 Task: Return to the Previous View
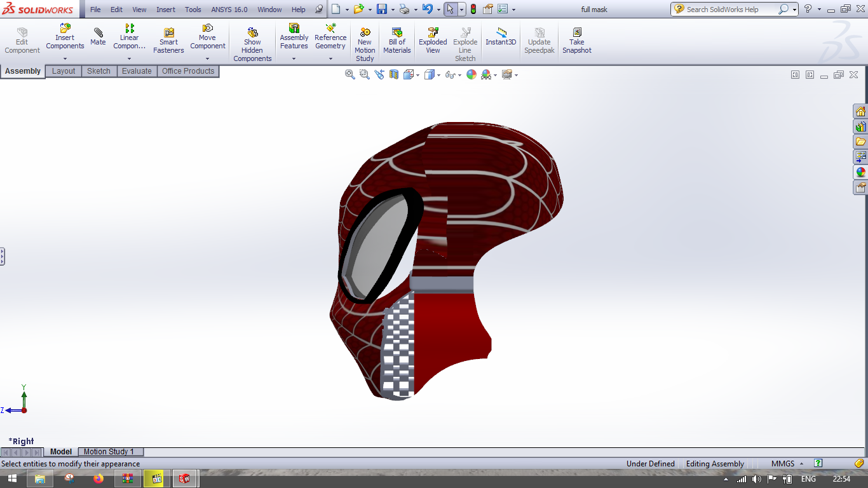point(379,74)
